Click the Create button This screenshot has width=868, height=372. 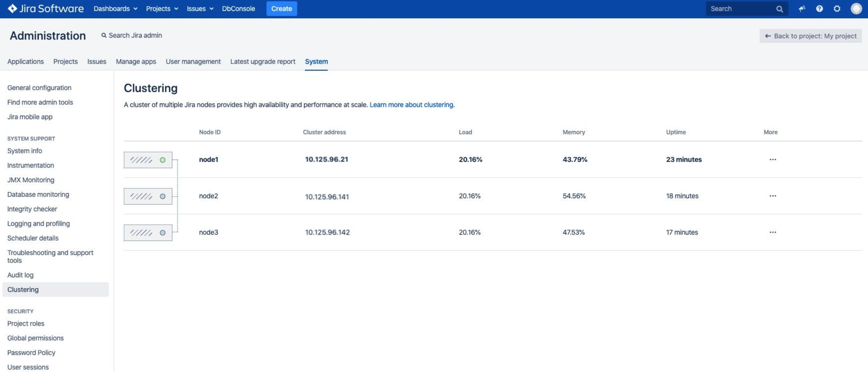281,9
